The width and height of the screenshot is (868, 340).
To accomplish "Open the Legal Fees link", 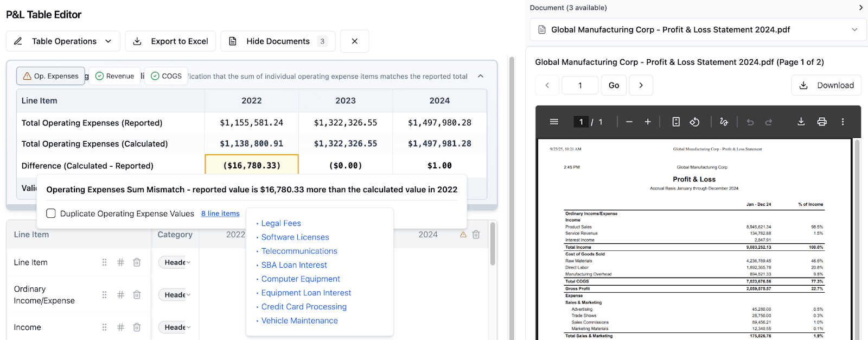I will click(281, 223).
